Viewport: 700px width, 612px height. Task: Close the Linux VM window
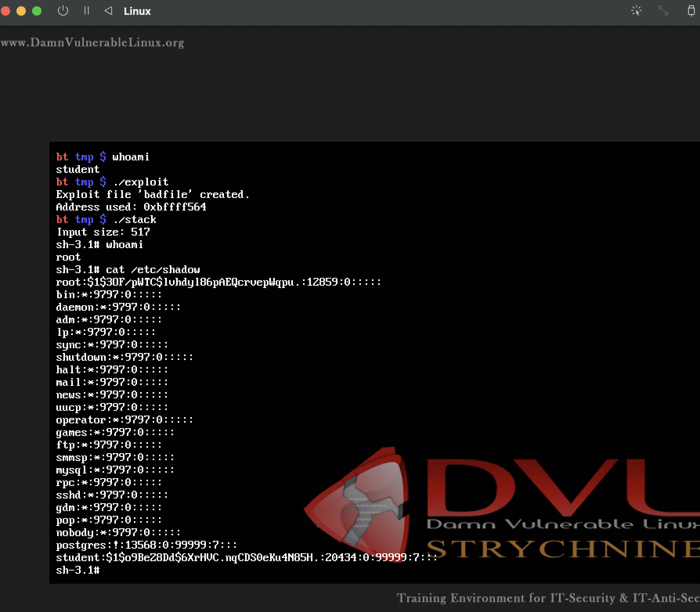coord(5,11)
